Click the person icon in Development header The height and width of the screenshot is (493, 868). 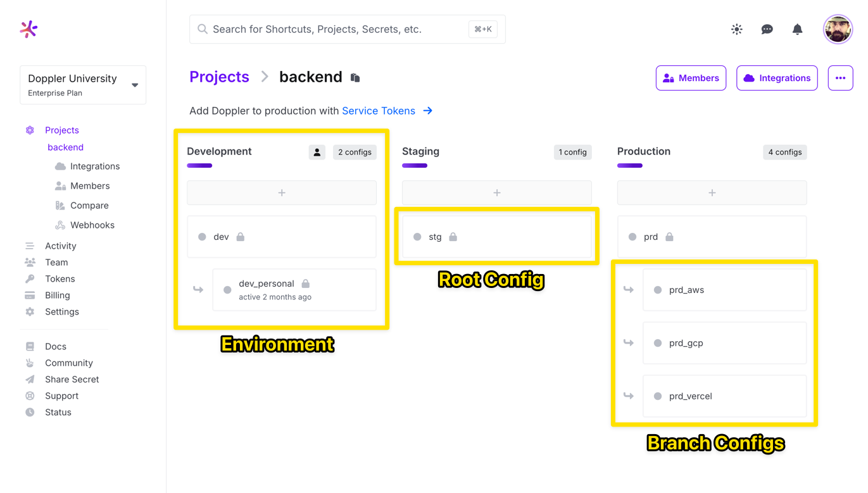pyautogui.click(x=317, y=153)
